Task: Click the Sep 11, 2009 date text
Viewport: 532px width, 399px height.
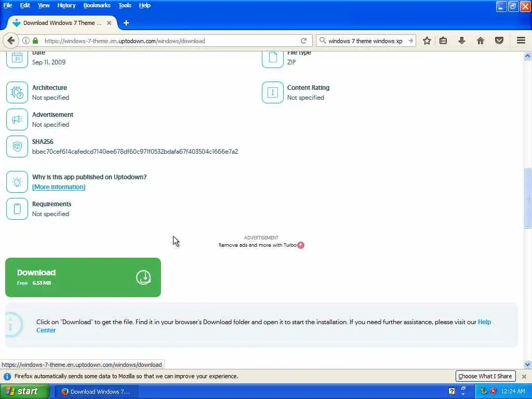Action: coord(49,62)
